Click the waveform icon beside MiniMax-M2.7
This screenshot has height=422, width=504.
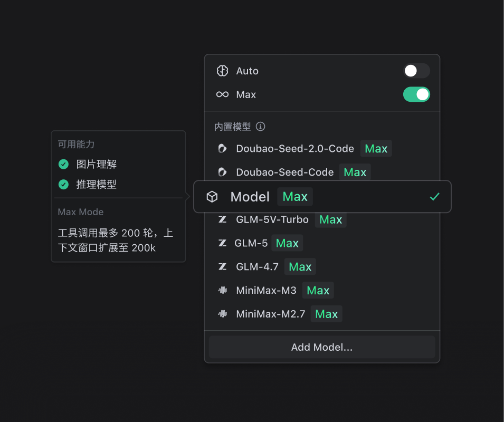222,314
